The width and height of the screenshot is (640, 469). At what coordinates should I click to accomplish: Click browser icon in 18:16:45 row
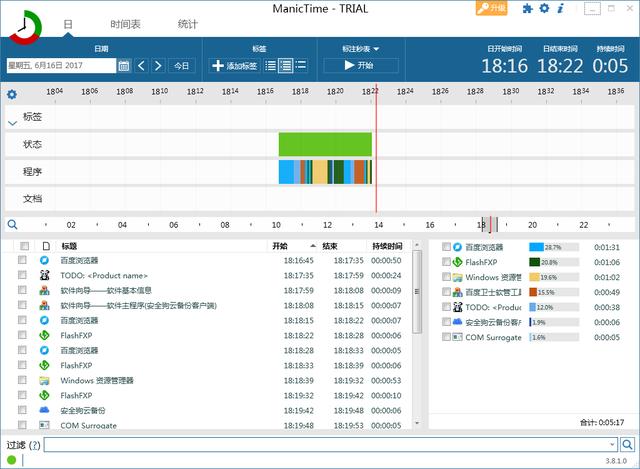click(x=44, y=260)
